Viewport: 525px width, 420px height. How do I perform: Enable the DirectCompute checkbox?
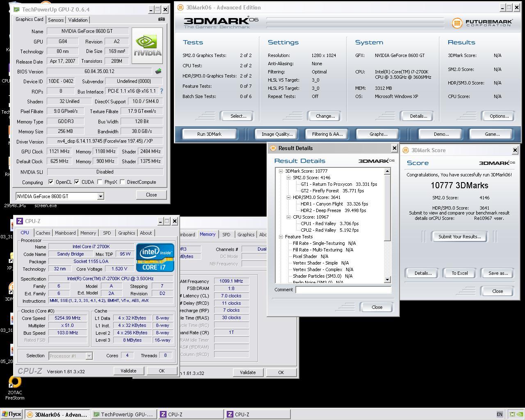[x=122, y=182]
